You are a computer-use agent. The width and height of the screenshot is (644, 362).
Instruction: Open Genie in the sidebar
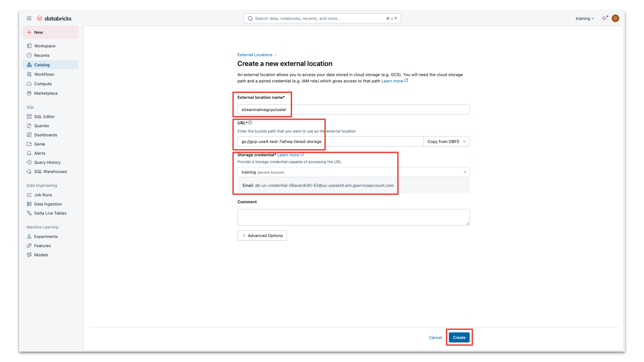click(40, 144)
